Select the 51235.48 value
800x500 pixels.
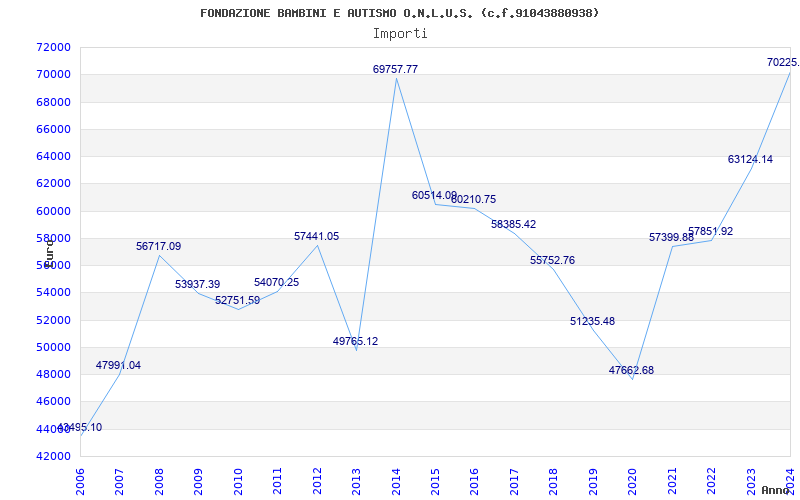click(592, 321)
